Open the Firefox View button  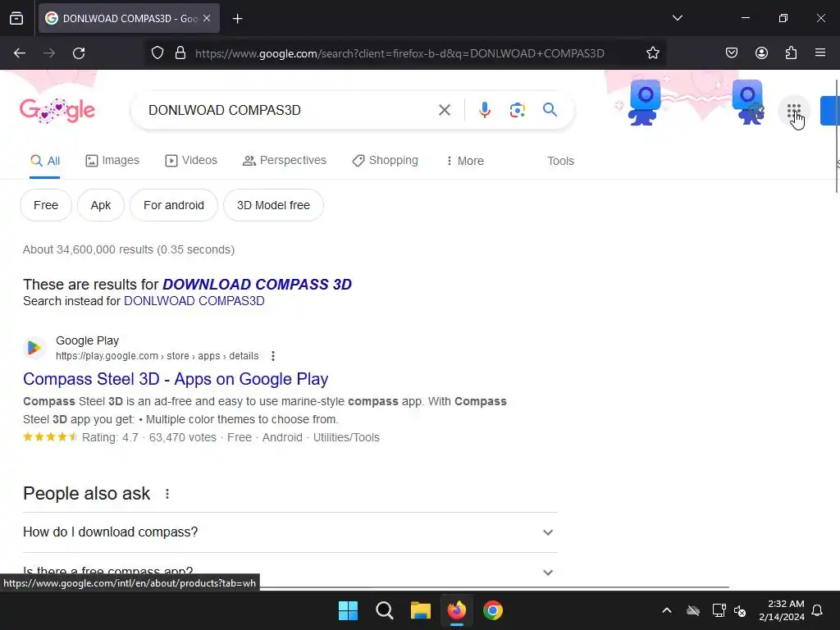[x=16, y=18]
